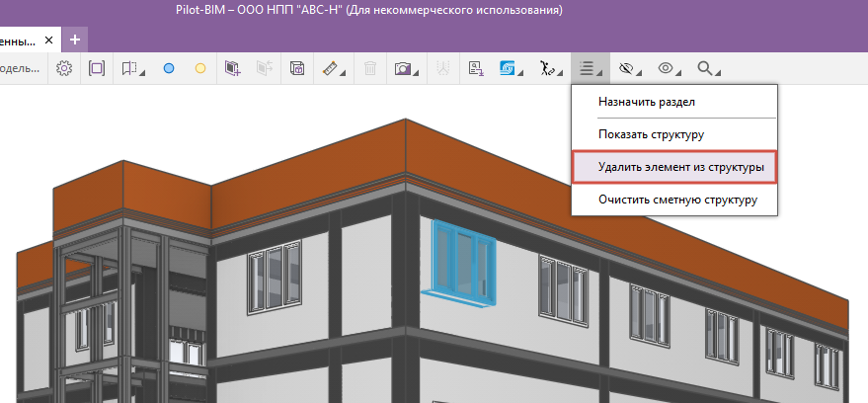Image resolution: width=868 pixels, height=403 pixels.
Task: Switch to the tab labeled 'енны...'
Action: 18,40
